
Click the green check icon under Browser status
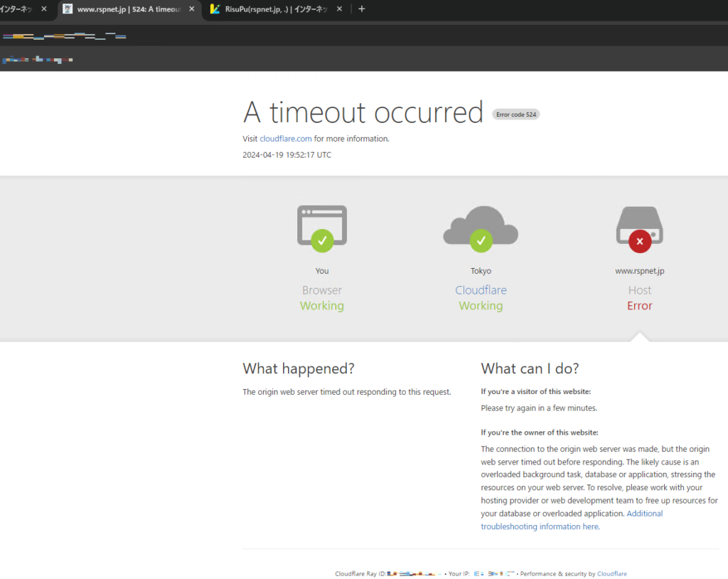click(x=321, y=240)
